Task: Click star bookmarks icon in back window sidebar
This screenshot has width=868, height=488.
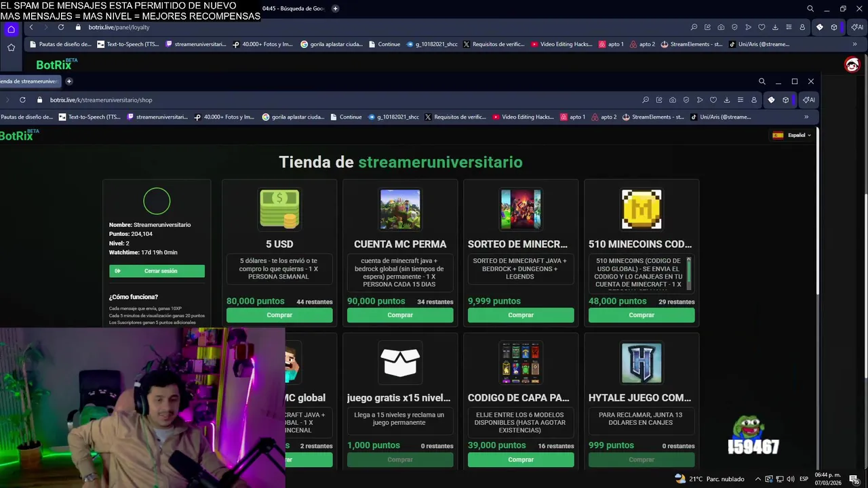Action: 11,47
